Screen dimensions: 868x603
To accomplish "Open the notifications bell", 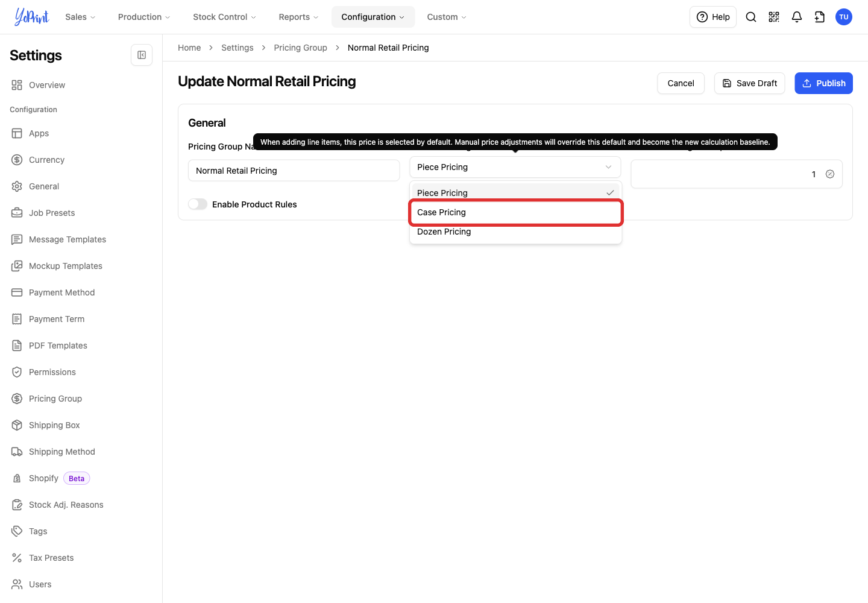I will (797, 17).
